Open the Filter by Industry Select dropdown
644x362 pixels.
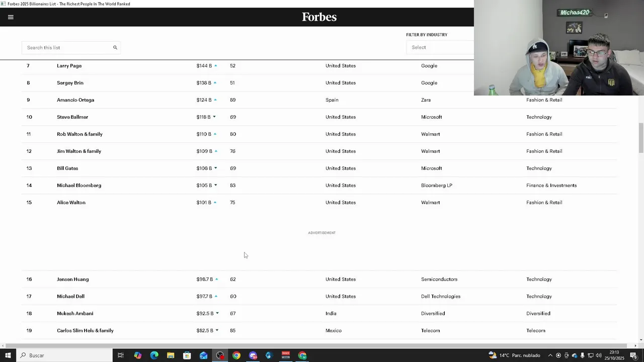(440, 47)
